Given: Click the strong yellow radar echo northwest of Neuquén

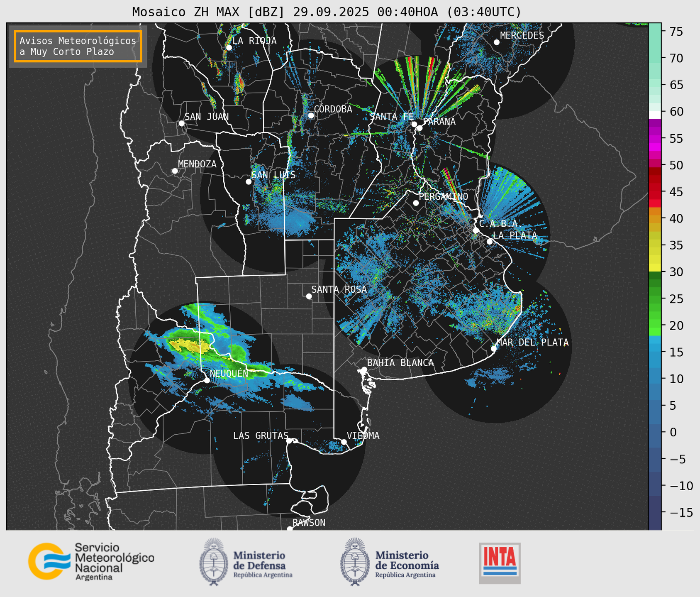Looking at the screenshot, I should [189, 345].
